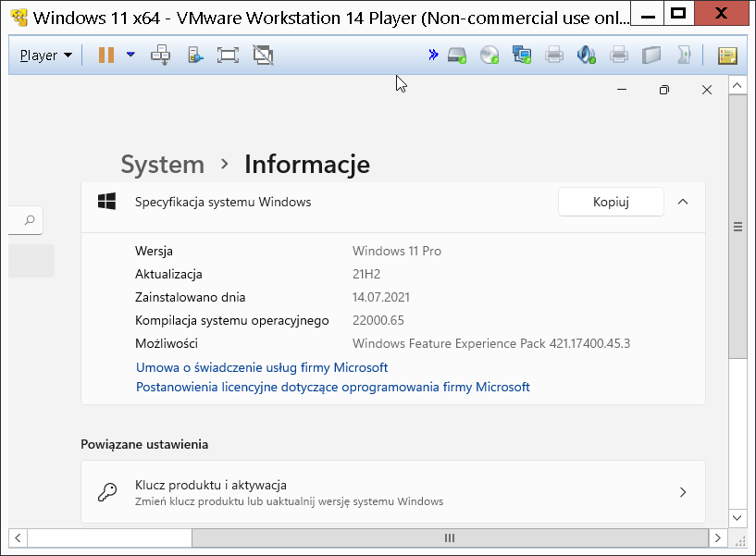
Task: Open Postanowienia licencyjne dotyczące oprogramowania link
Action: (333, 387)
